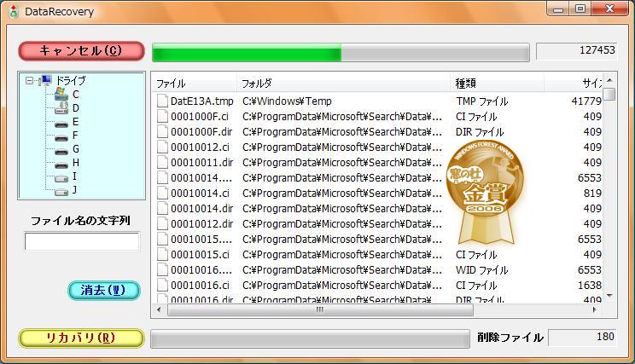Click the DatE13A.tmp file icon
This screenshot has width=635, height=364.
(162, 101)
